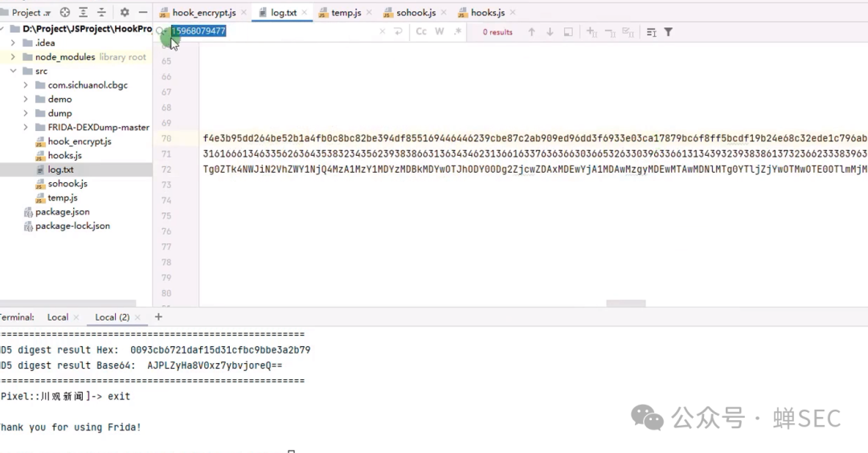The image size is (868, 453).
Task: Click the line 71 hex text
Action: tap(535, 153)
